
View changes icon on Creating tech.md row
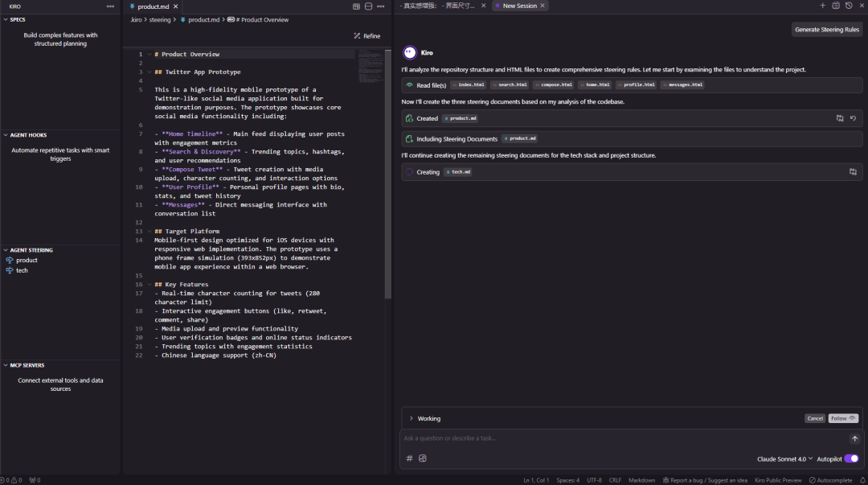(x=853, y=172)
